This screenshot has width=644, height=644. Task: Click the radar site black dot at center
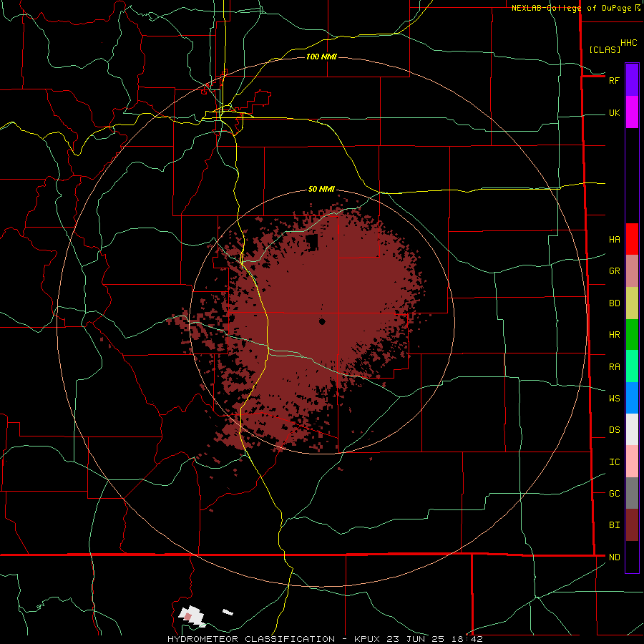coord(322,321)
